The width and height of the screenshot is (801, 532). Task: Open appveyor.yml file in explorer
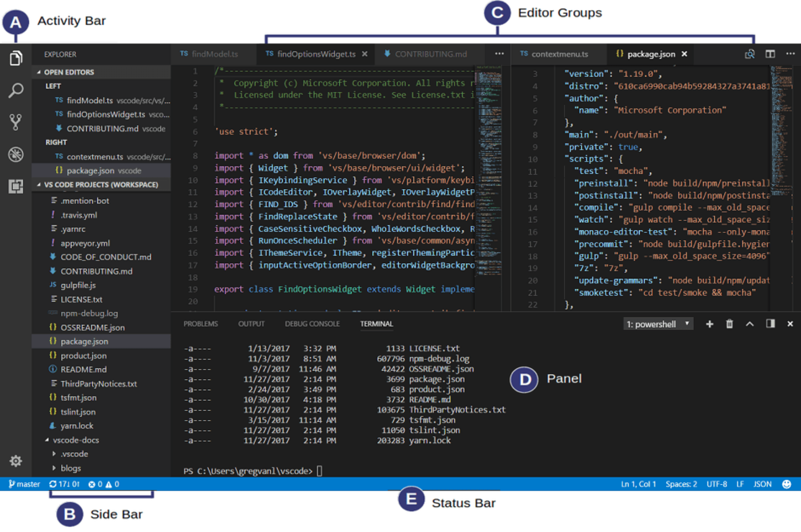(101, 243)
